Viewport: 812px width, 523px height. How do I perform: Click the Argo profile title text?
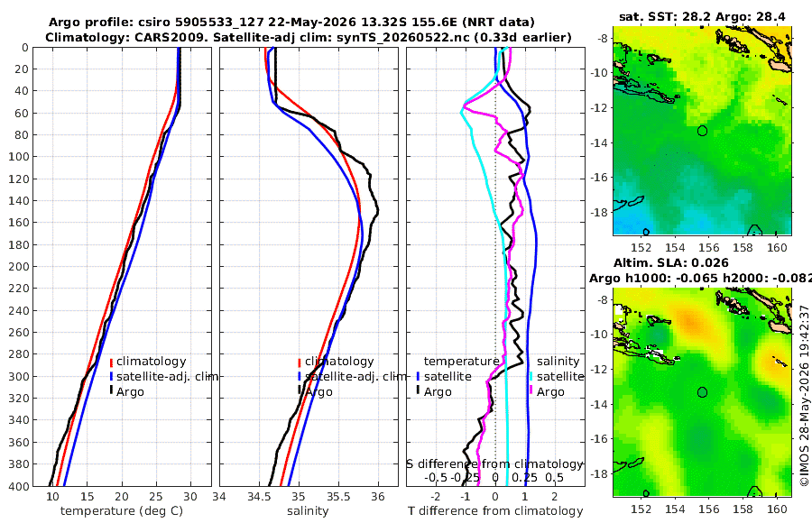click(x=291, y=23)
